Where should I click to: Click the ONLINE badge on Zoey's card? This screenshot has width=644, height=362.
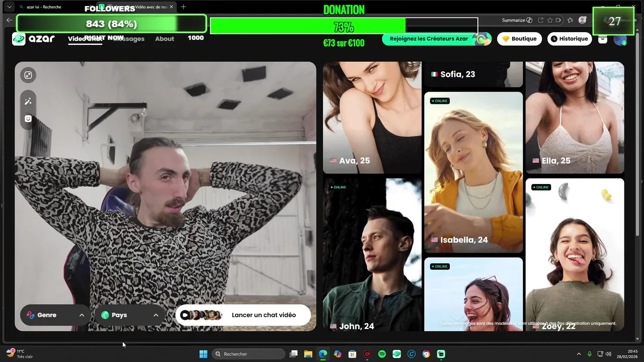[x=541, y=188]
